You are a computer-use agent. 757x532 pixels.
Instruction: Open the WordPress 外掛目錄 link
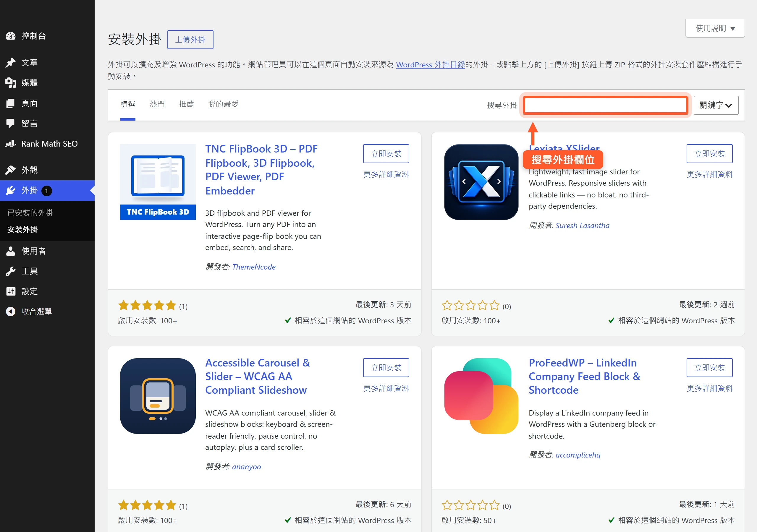click(x=430, y=65)
